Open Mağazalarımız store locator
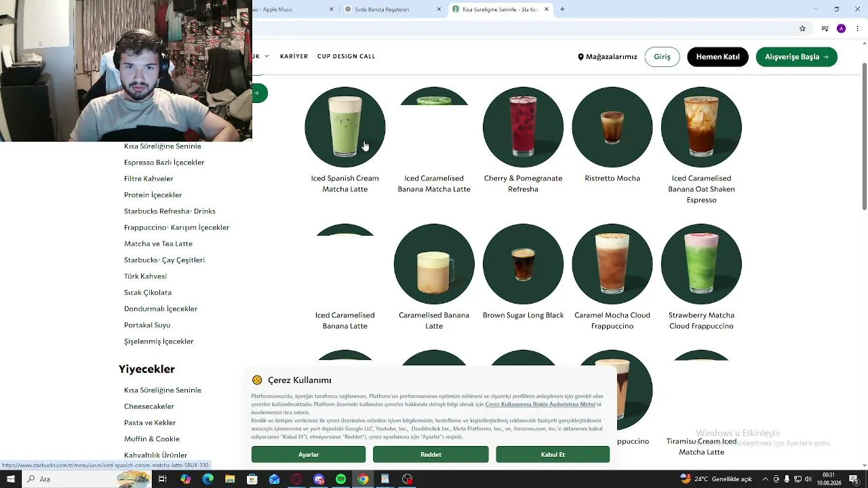The image size is (868, 488). pyautogui.click(x=608, y=57)
